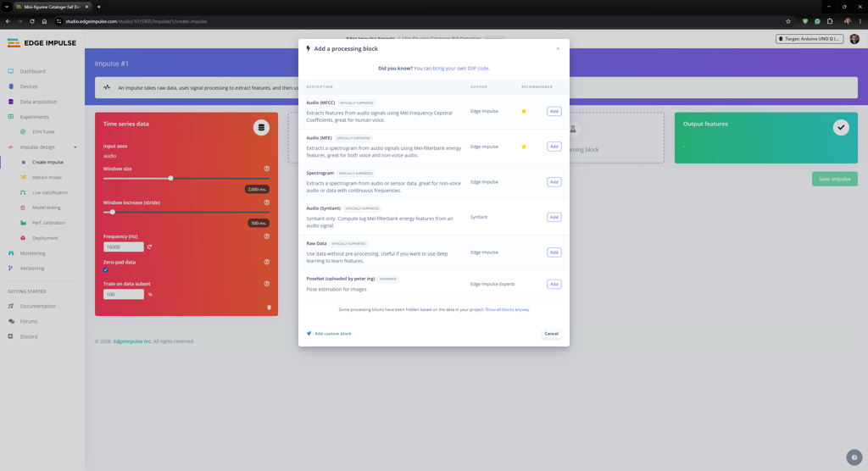Add the Audio (MFCC) processing block
This screenshot has width=868, height=471.
pyautogui.click(x=554, y=111)
